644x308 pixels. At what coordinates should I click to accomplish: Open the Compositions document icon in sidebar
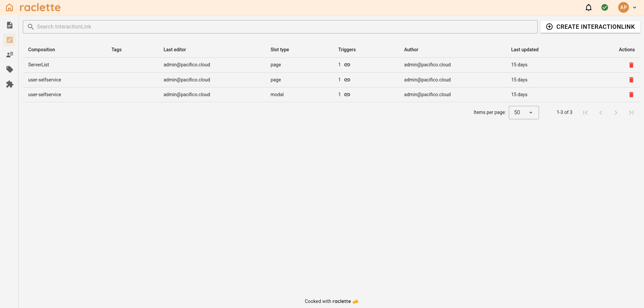point(10,25)
